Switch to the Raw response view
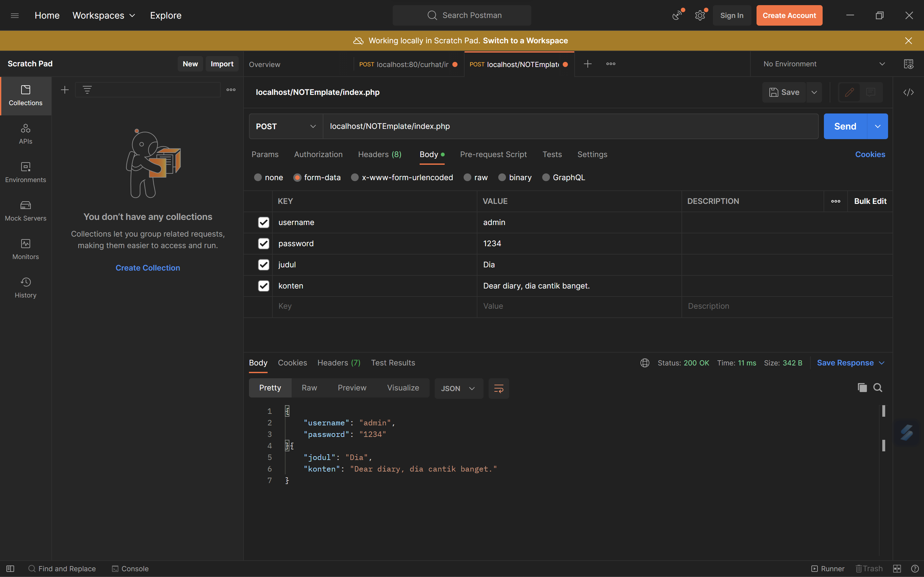 click(x=309, y=388)
